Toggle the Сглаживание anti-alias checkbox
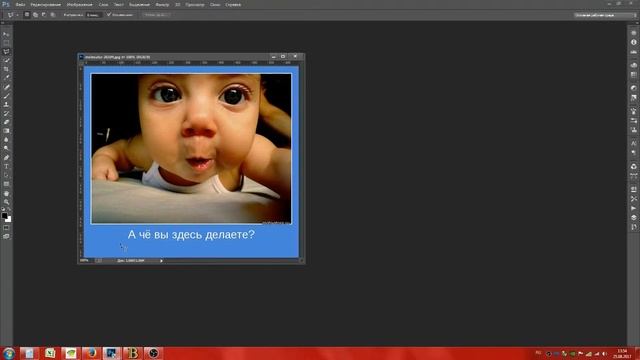This screenshot has height=360, width=640. pos(109,14)
